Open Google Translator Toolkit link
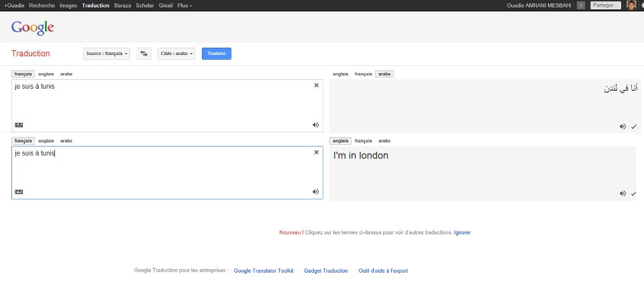This screenshot has width=644, height=286. 264,271
